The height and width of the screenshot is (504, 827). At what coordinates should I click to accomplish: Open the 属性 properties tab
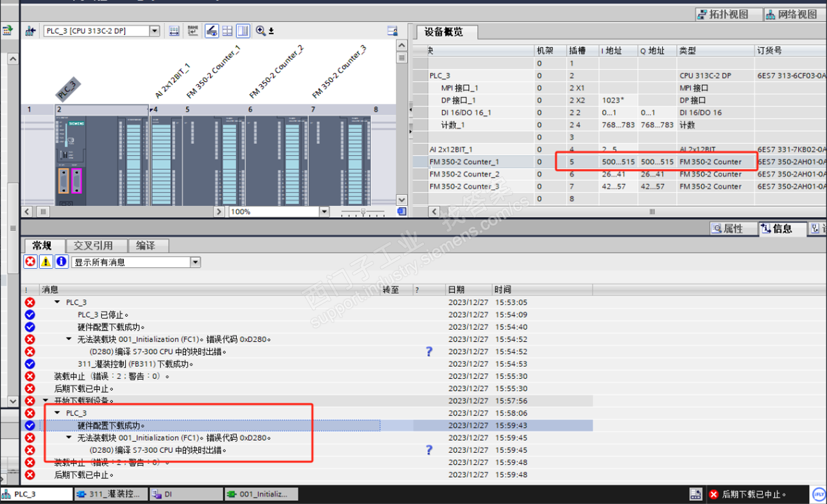pyautogui.click(x=732, y=229)
